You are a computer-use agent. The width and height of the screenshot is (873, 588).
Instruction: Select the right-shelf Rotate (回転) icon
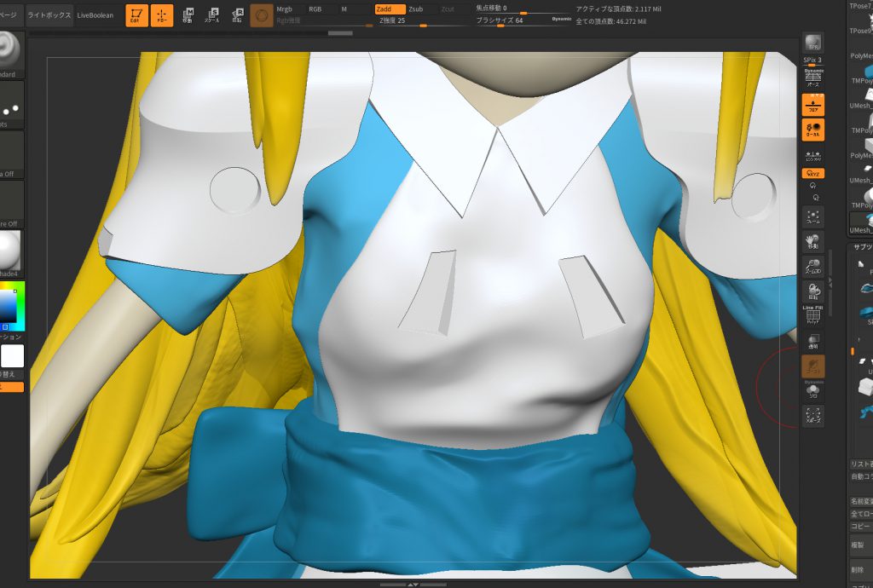pyautogui.click(x=813, y=291)
